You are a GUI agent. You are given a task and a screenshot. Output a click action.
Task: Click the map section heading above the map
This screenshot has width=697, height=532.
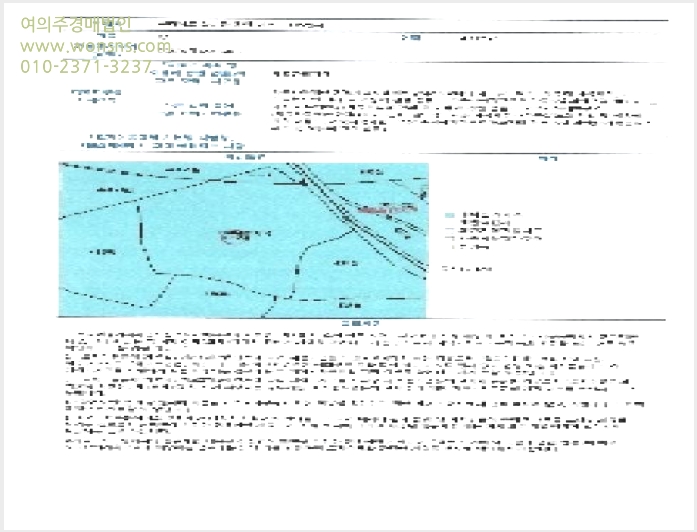(245, 157)
